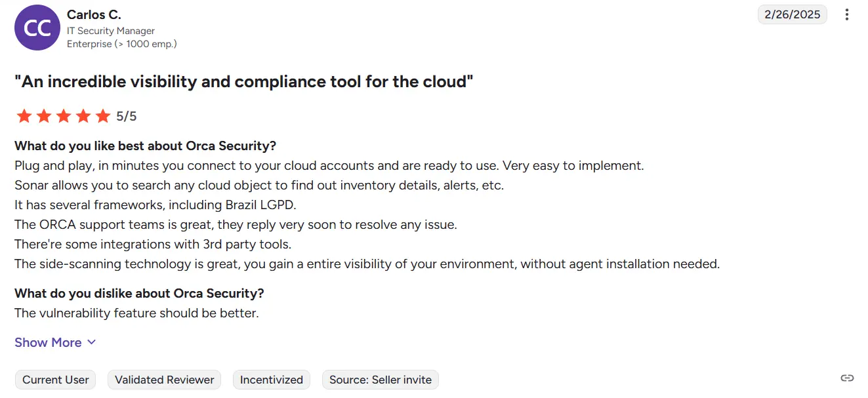The width and height of the screenshot is (868, 398).
Task: Click the fifth rating star
Action: (103, 117)
